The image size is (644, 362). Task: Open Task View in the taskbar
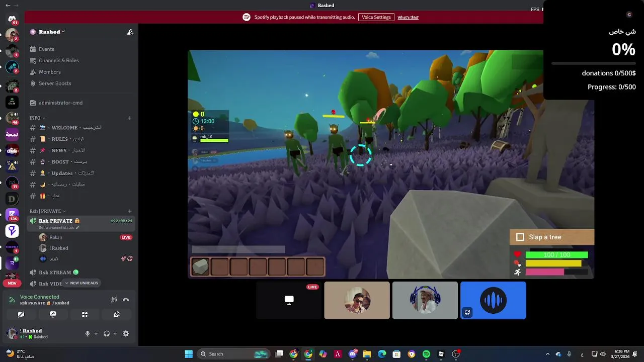click(x=279, y=354)
